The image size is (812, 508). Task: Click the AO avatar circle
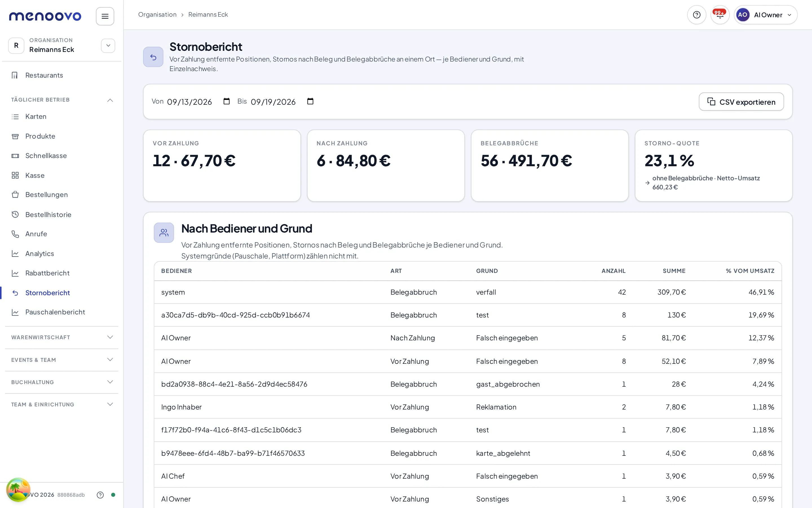tap(743, 15)
